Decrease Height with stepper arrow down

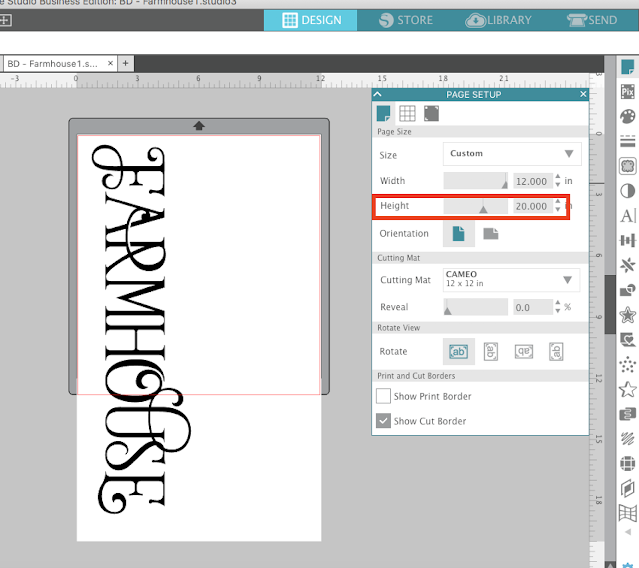click(x=557, y=210)
